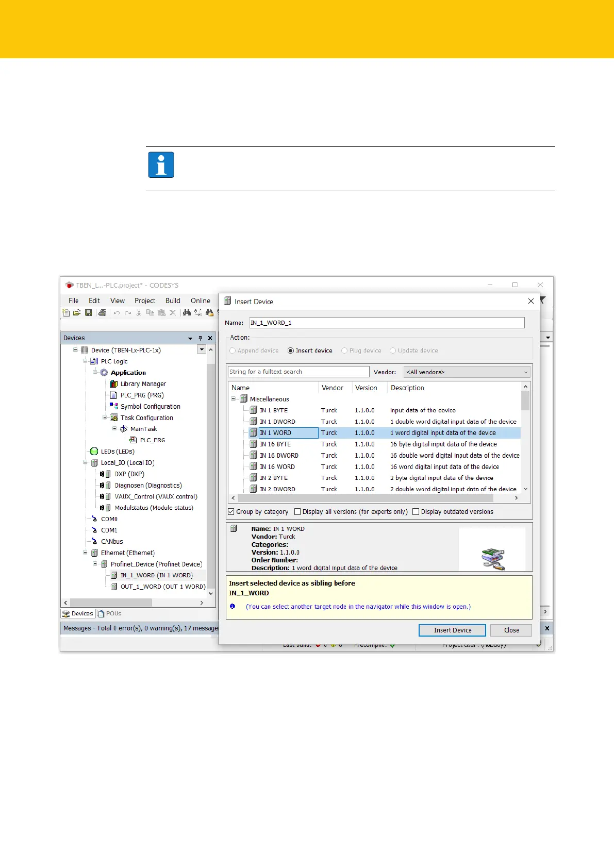614x868 pixels.
Task: Click the Close button in dialog
Action: 511,630
